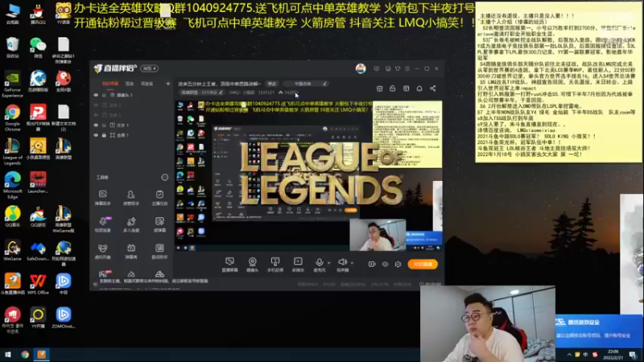
Task: Click the 麦克风 microphone icon
Action: pyautogui.click(x=319, y=262)
